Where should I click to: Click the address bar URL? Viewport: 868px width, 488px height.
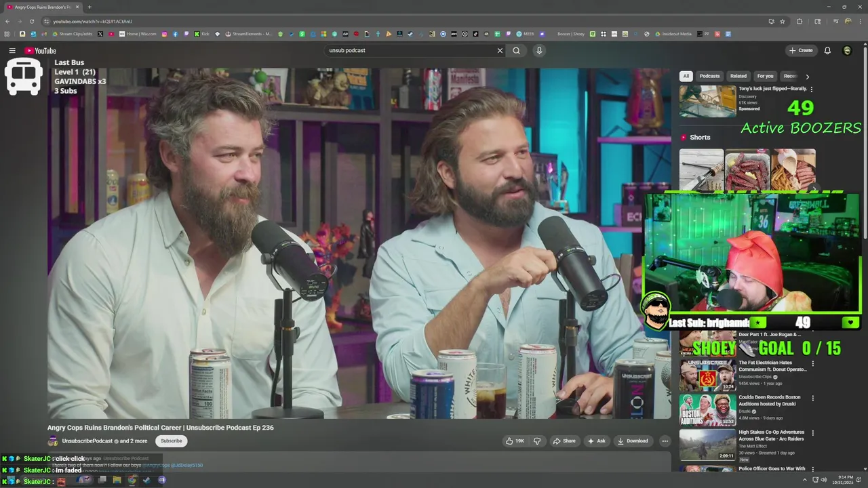[93, 21]
